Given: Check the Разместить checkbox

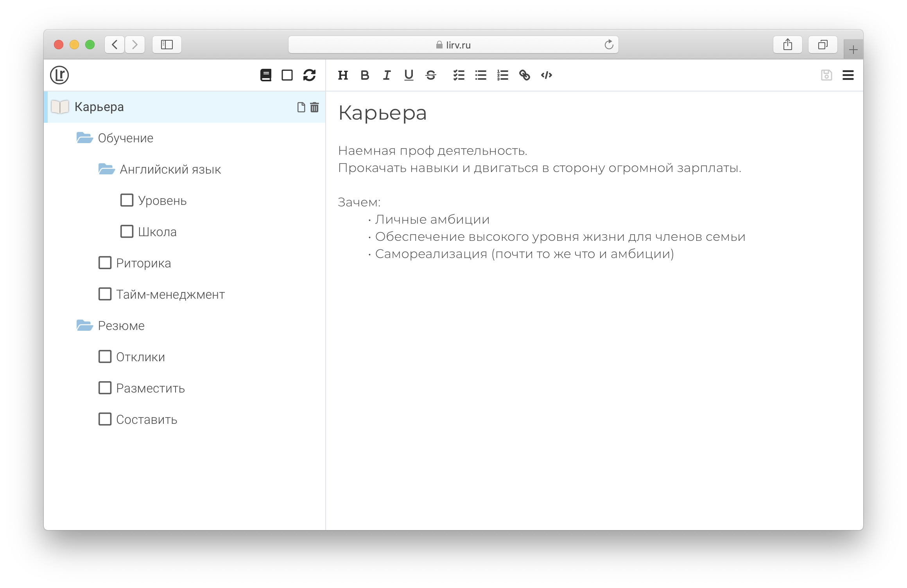Looking at the screenshot, I should [x=105, y=388].
